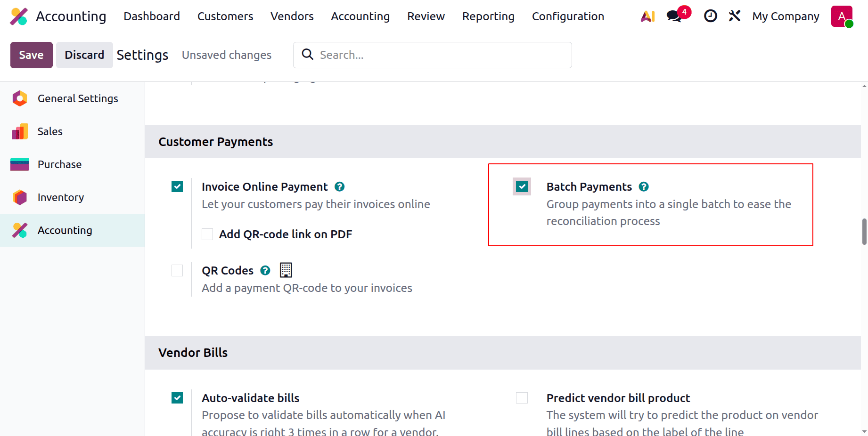Open the developer tools wrench icon
The image size is (868, 436).
pos(734,16)
